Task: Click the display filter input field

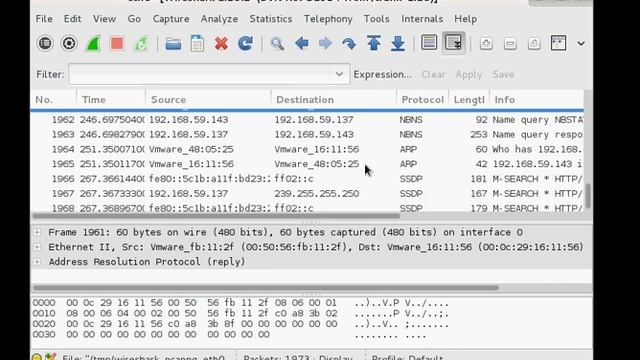Action: coord(200,74)
